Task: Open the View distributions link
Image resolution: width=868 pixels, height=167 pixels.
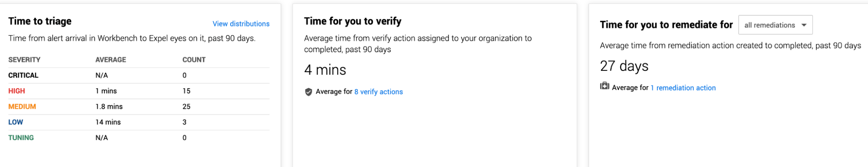Action: click(241, 24)
